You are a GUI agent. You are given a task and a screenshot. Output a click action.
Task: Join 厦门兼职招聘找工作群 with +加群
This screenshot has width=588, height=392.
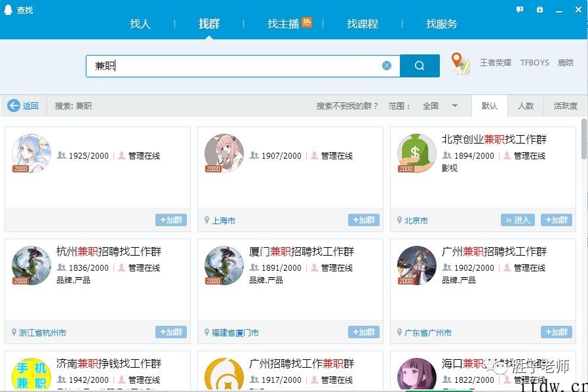coord(364,332)
